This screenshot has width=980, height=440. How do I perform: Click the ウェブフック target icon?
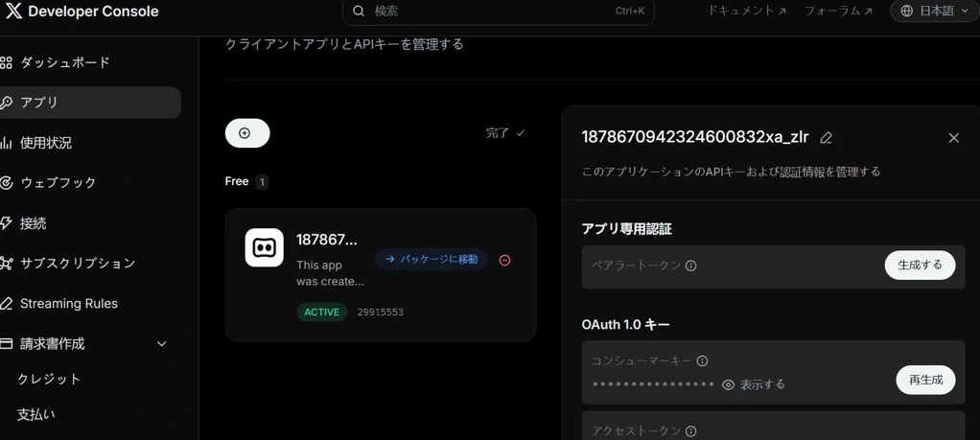pos(7,183)
